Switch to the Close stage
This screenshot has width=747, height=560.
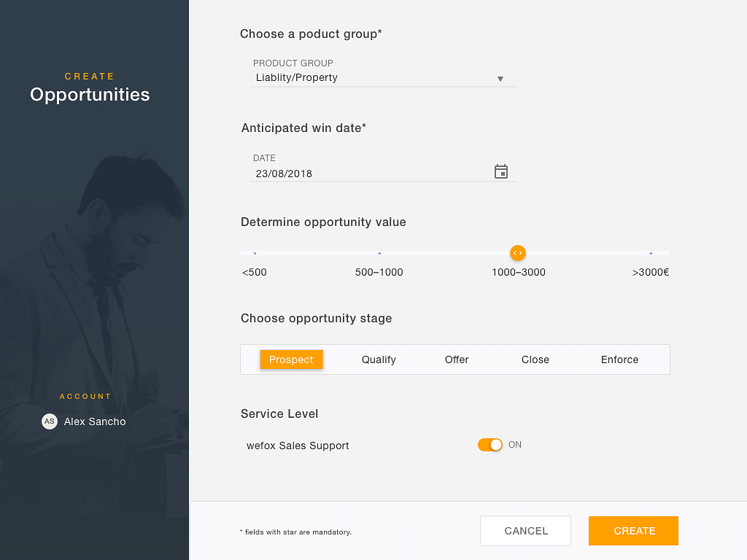click(535, 359)
